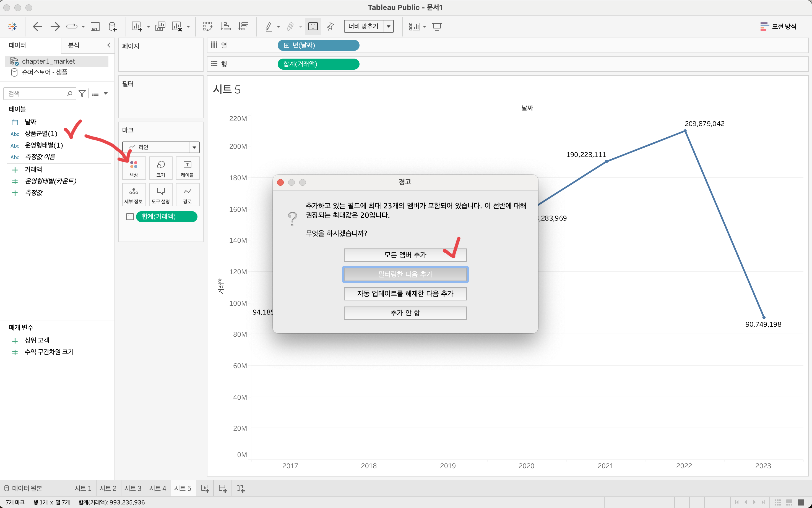Click the new dashboard icon at bottom
Screen dimensions: 812x508
coord(222,488)
